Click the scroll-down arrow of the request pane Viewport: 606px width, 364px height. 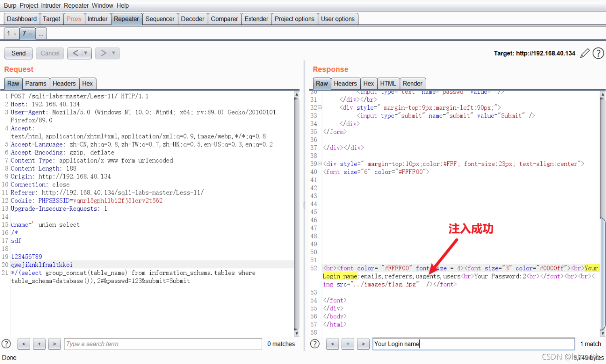(297, 334)
